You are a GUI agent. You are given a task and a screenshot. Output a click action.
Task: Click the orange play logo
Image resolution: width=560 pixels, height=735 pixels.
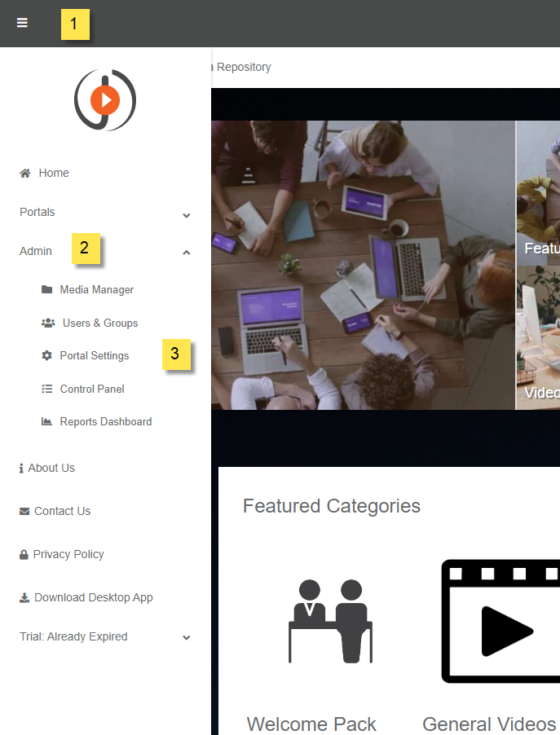[x=105, y=100]
